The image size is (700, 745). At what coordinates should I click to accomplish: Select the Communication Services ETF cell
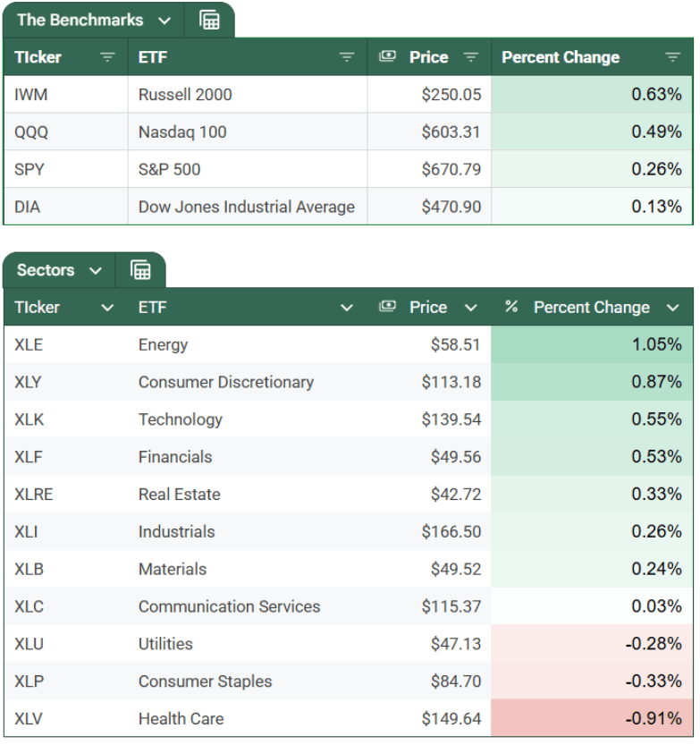tap(229, 606)
